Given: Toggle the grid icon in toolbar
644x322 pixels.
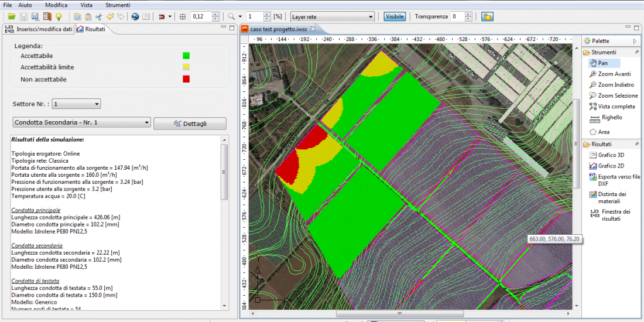Looking at the screenshot, I should coord(183,16).
